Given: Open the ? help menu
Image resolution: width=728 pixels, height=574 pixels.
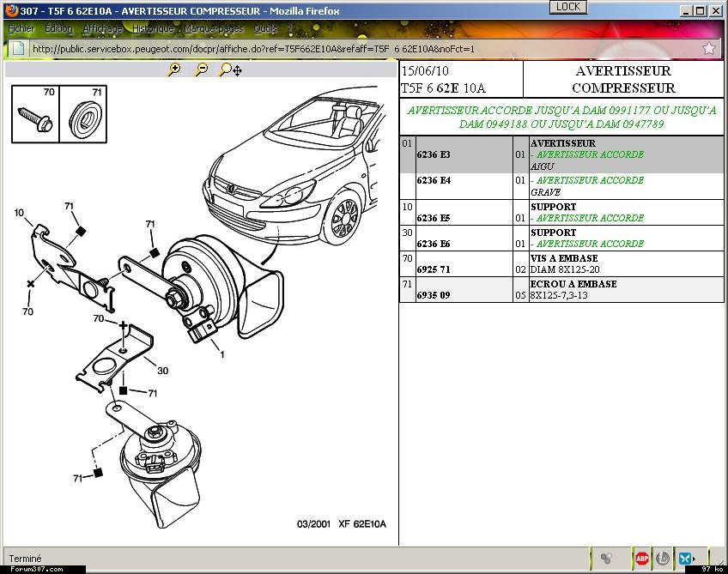Looking at the screenshot, I should (289, 29).
